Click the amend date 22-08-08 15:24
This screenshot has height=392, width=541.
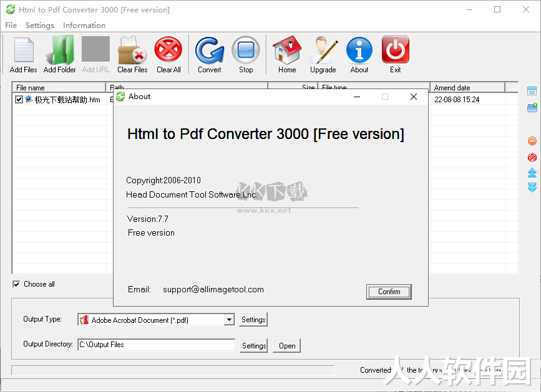click(x=457, y=100)
